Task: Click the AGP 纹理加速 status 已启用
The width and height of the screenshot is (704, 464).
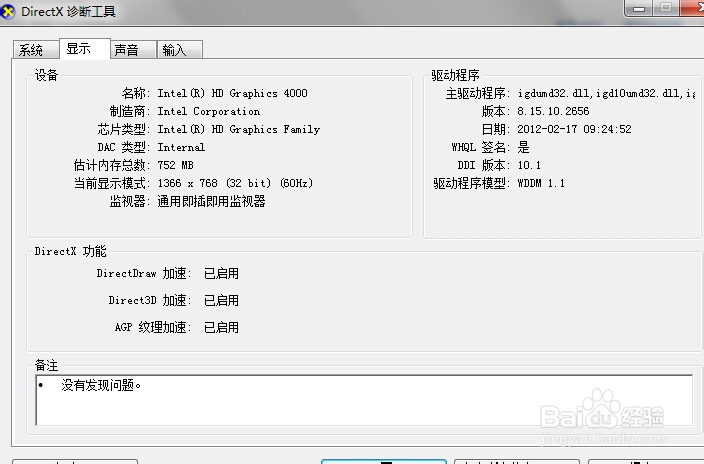Action: [221, 327]
